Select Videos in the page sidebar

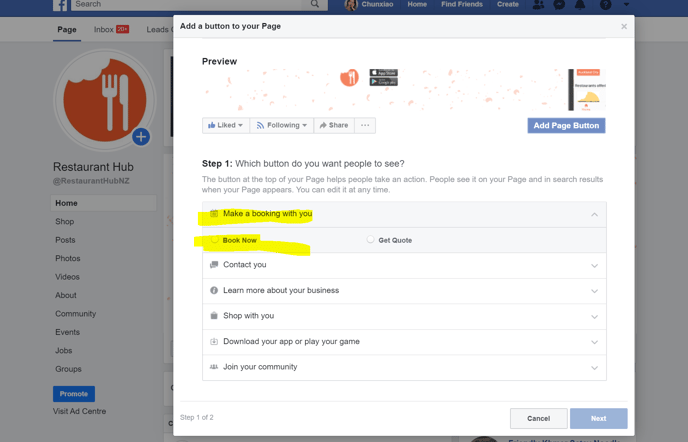(x=67, y=277)
